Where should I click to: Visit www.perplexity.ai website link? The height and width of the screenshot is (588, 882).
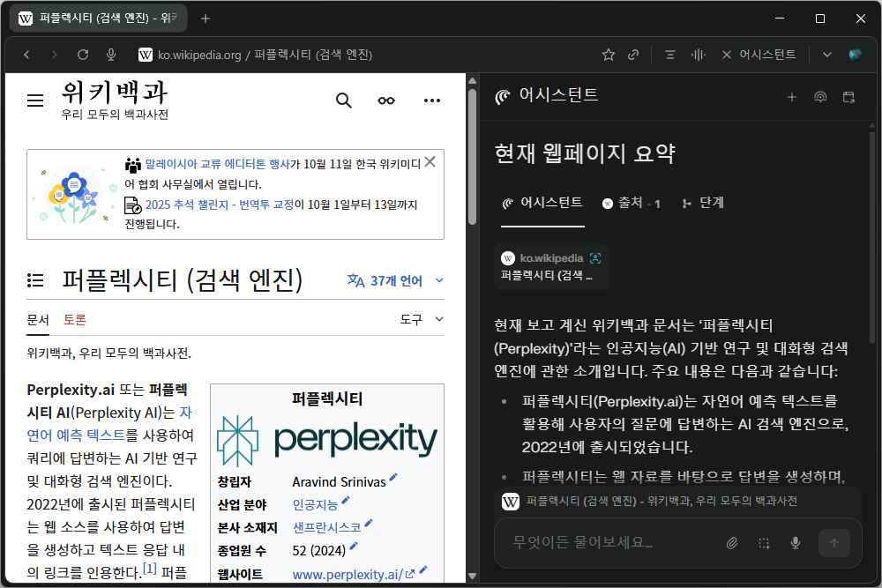click(x=354, y=575)
